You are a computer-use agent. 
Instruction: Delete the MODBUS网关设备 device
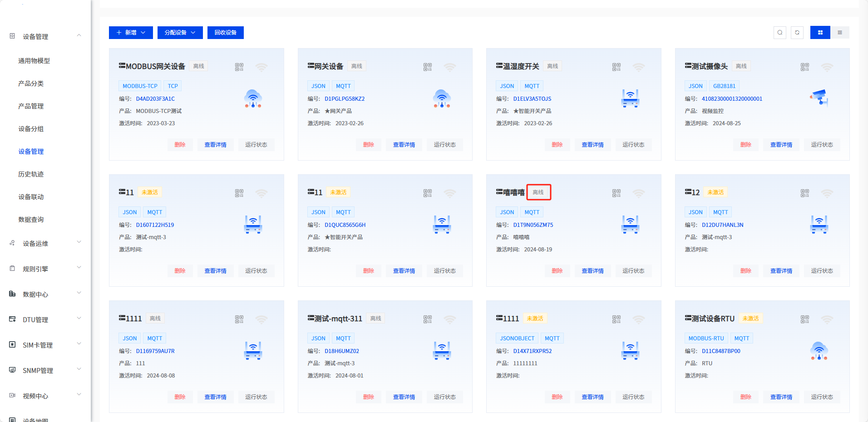pyautogui.click(x=180, y=145)
